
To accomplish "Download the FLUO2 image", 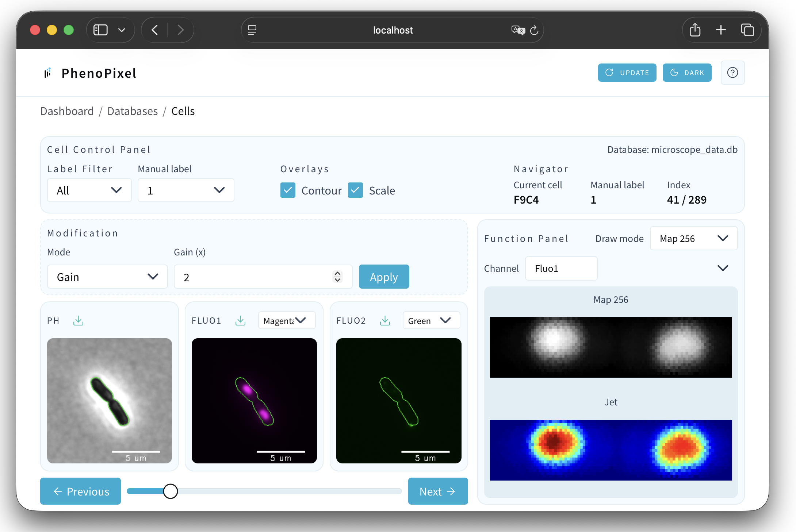I will (385, 321).
